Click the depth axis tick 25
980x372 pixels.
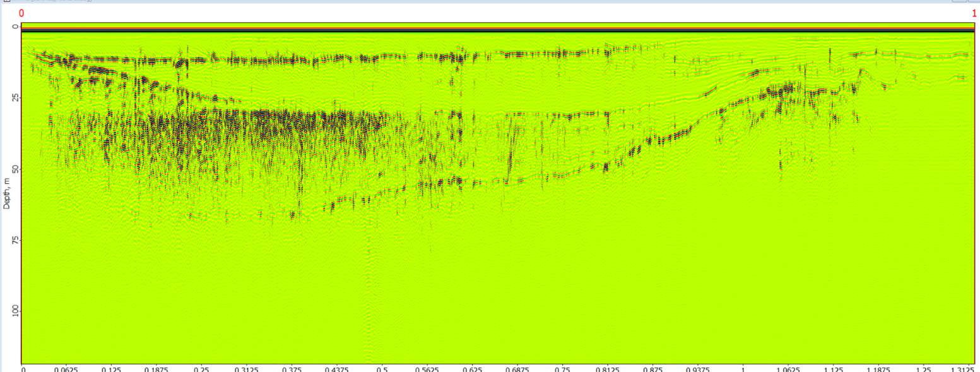point(15,98)
